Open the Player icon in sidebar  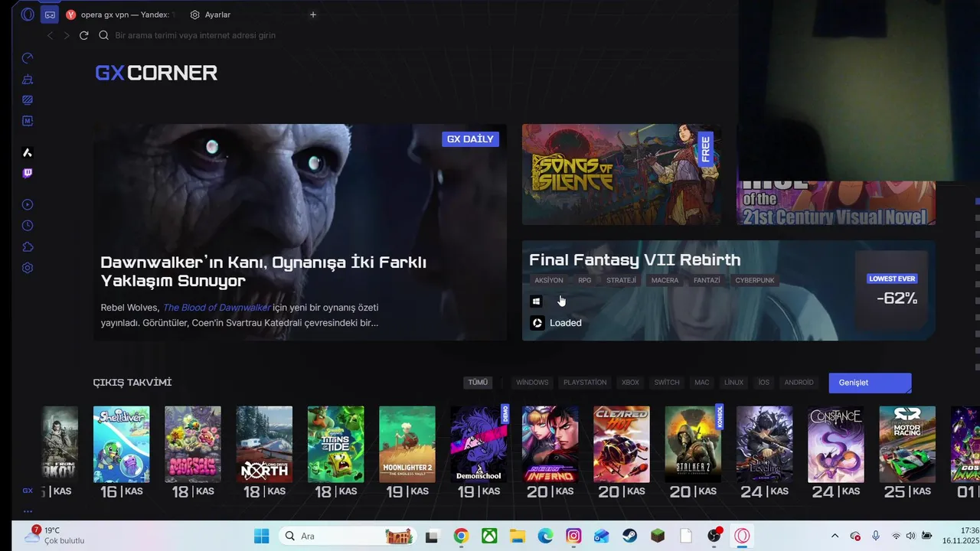point(28,204)
